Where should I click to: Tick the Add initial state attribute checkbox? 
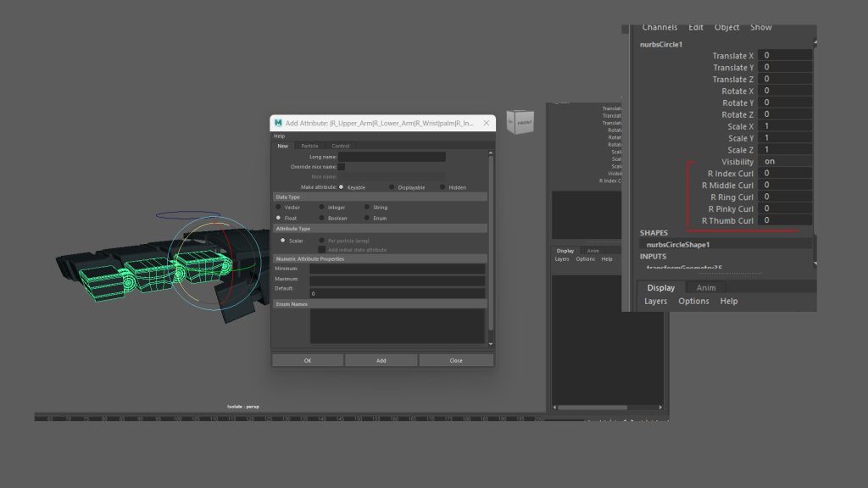(x=321, y=250)
